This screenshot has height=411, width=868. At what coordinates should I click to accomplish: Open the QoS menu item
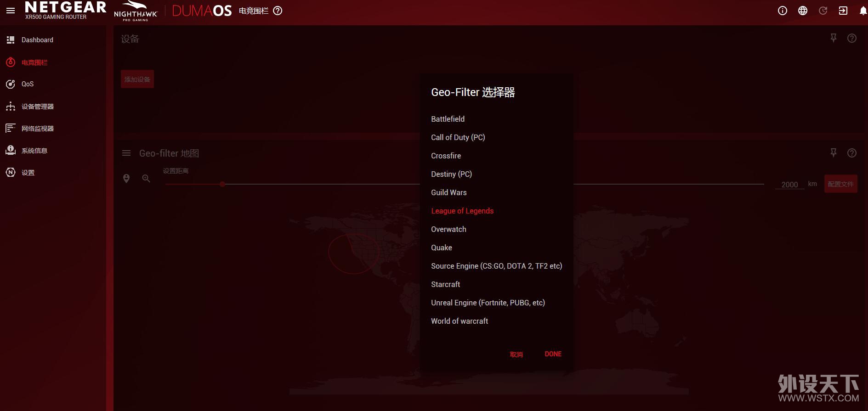click(x=28, y=84)
